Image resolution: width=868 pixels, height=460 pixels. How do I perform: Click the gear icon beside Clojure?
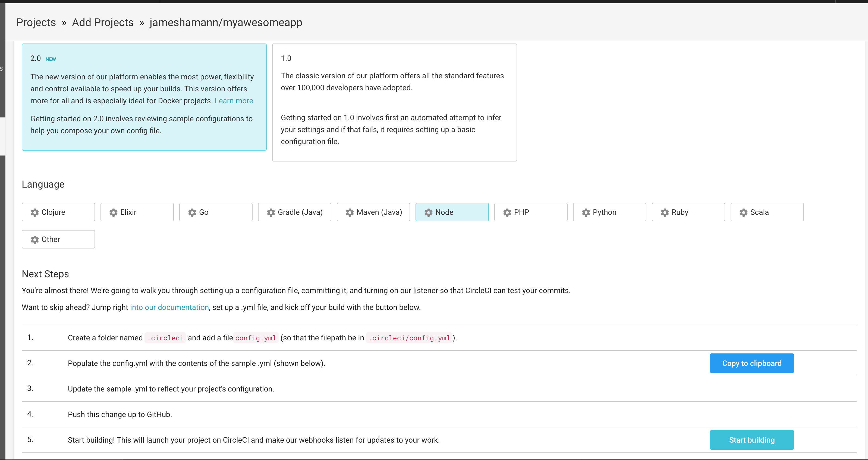click(x=35, y=212)
